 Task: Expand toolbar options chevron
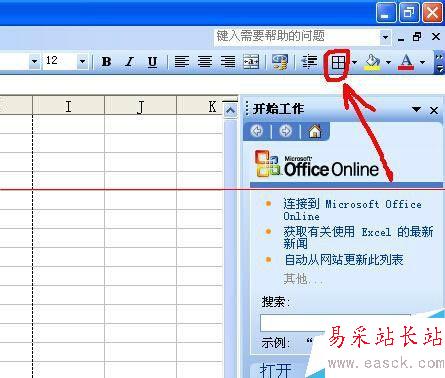click(x=440, y=62)
